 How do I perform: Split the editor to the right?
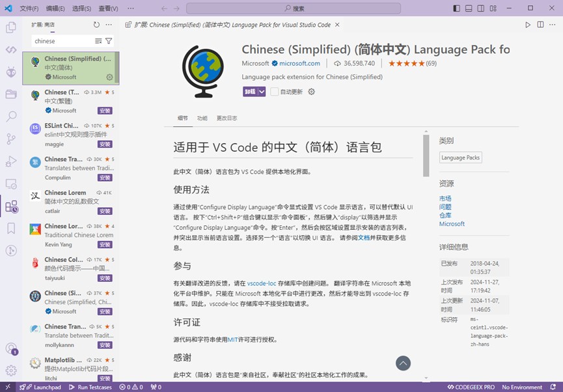coord(540,25)
